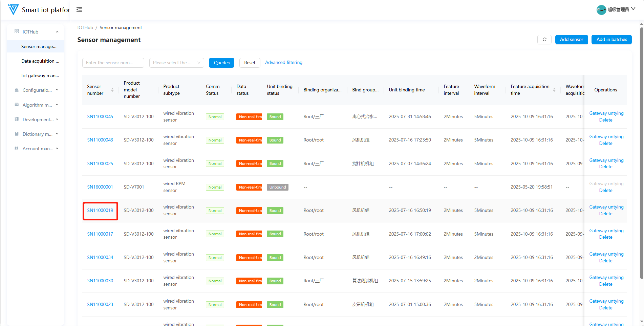Click Advanced filtering link
The width and height of the screenshot is (644, 326).
click(283, 63)
